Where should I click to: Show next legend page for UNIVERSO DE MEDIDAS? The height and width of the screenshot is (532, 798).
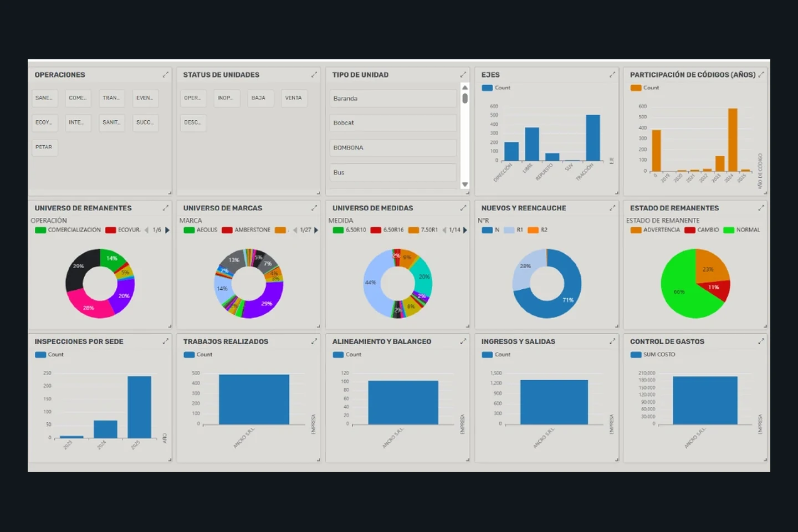point(465,230)
